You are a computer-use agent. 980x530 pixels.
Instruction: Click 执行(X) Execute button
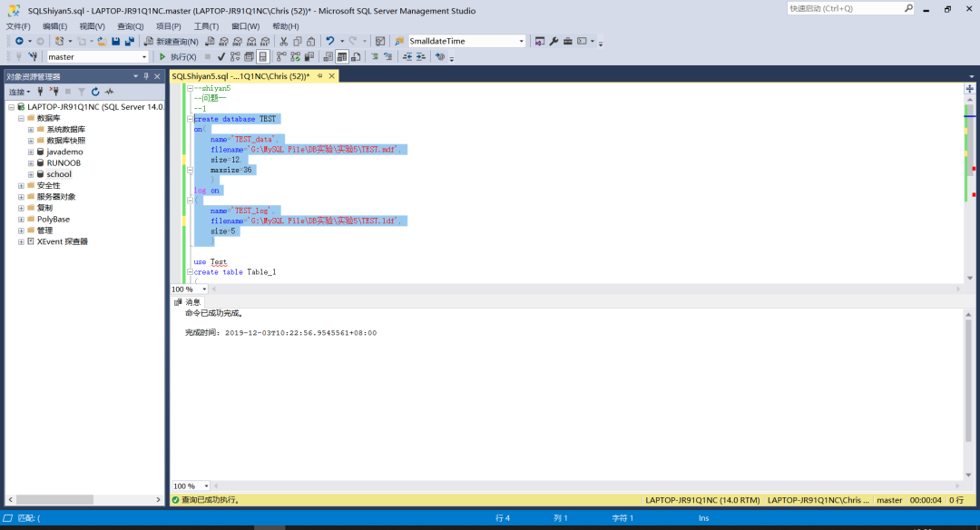[x=178, y=57]
